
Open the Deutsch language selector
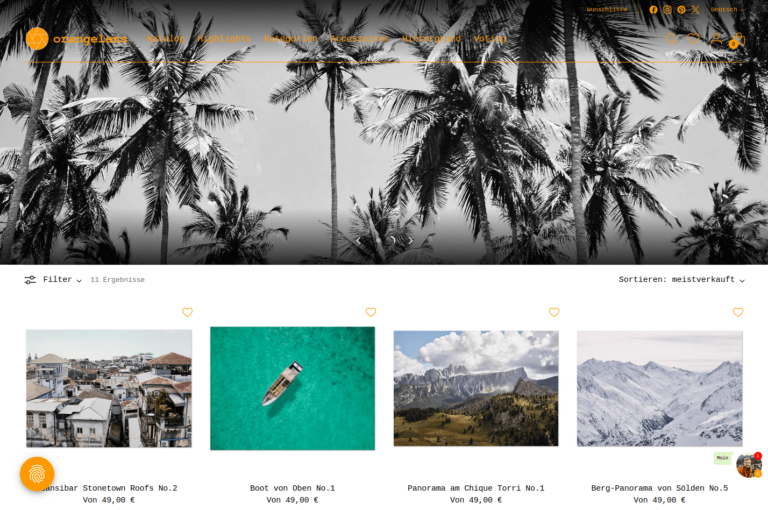point(727,10)
